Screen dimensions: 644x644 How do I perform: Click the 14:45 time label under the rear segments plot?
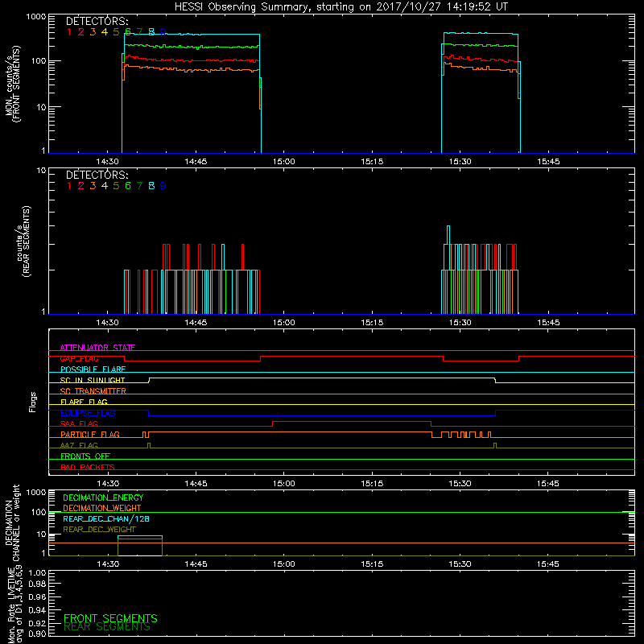click(x=196, y=323)
